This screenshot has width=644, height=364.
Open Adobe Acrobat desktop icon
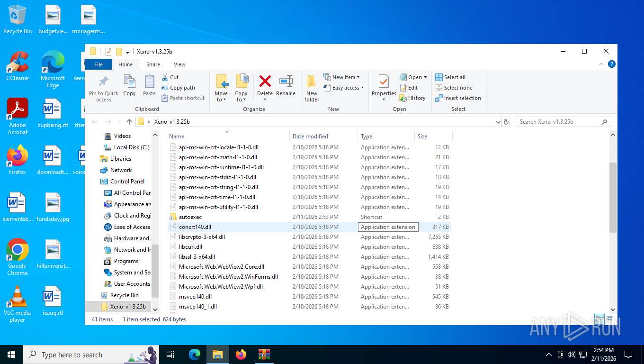click(18, 117)
